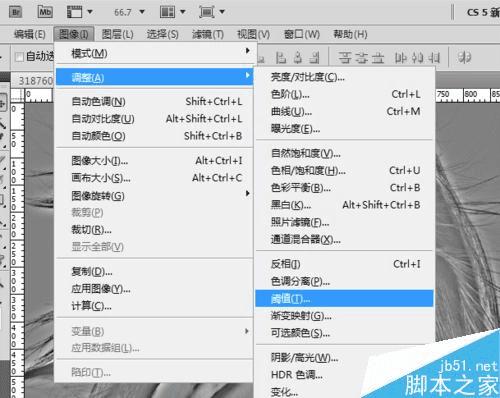Open 自然饱和度(V)... adjustment
Screen dimensions: 500x398
click(x=345, y=153)
